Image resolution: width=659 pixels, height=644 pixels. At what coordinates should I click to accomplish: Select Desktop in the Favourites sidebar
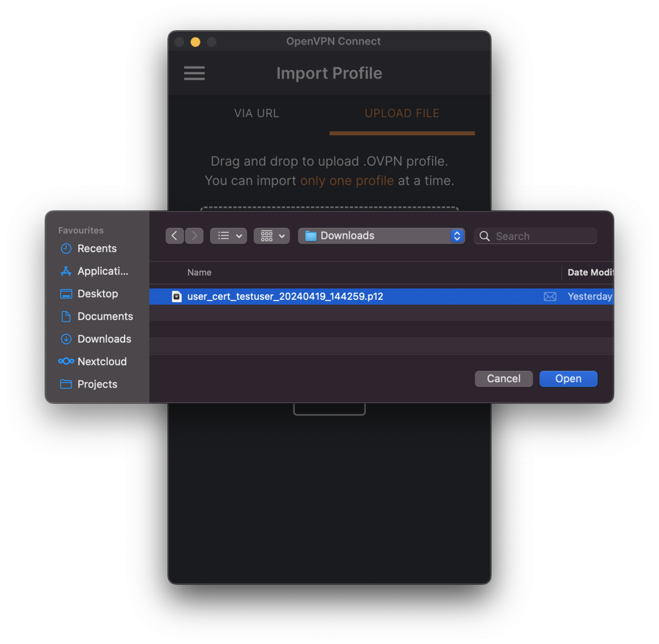click(97, 294)
